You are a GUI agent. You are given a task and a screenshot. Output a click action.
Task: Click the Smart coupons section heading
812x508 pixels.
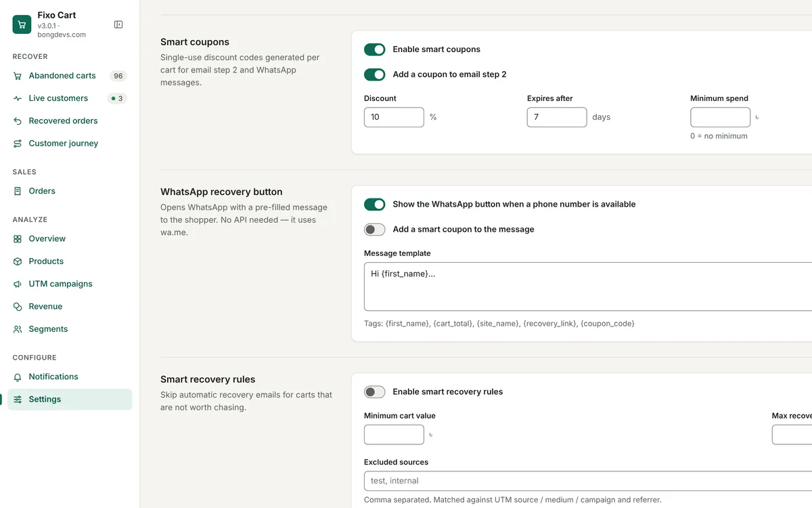point(195,42)
